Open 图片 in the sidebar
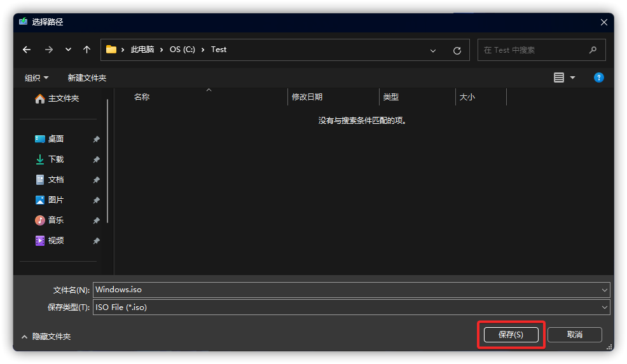The image size is (627, 364). coord(50,199)
